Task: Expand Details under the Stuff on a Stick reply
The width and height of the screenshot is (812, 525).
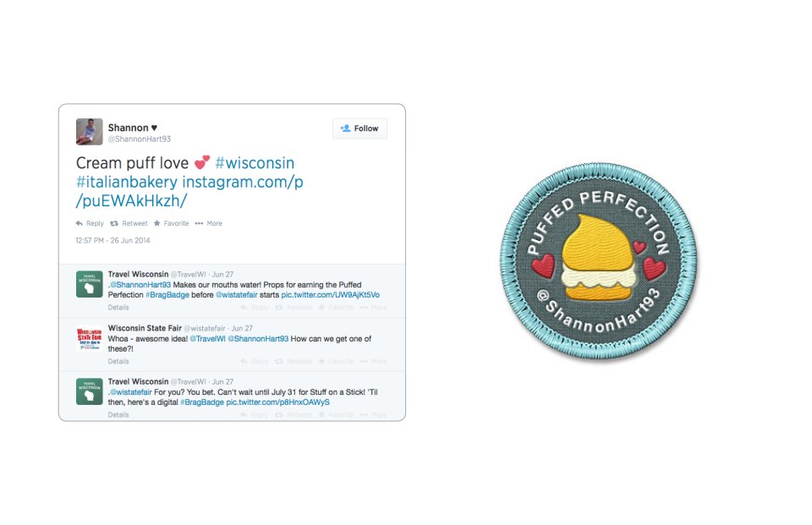Action: (118, 415)
